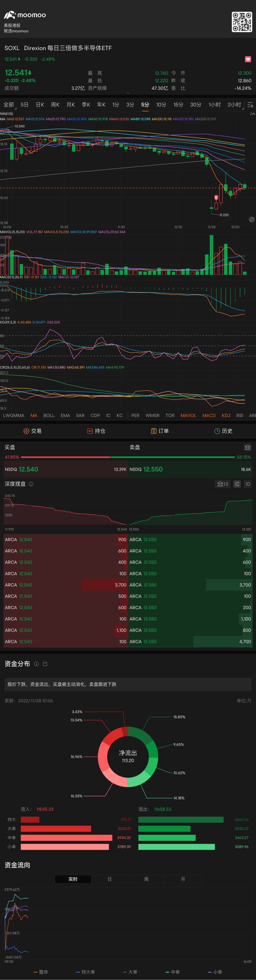Open chart settings icon beside 2小时
The height and width of the screenshot is (980, 256).
click(x=250, y=105)
